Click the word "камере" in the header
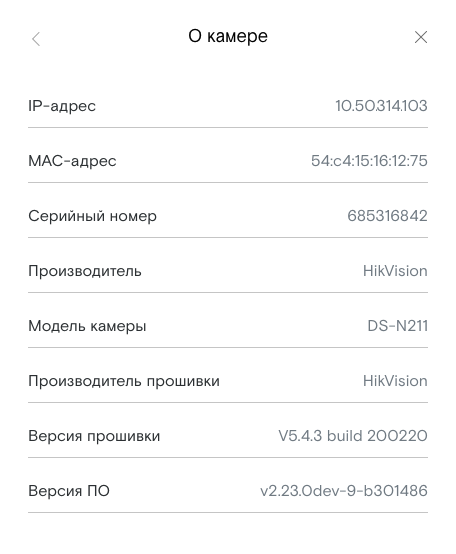Screen dimensions: 456x554 [237, 36]
